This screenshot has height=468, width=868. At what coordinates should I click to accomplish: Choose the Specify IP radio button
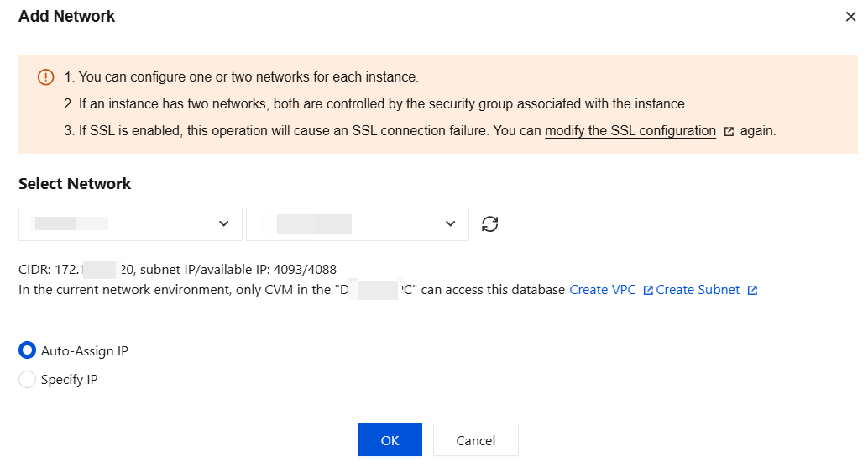(28, 380)
